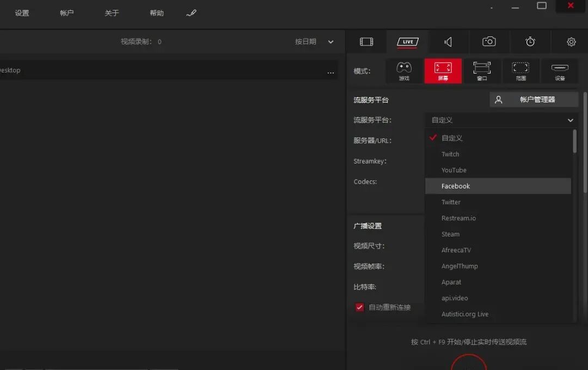Choose YouTube from the platform list

point(498,170)
